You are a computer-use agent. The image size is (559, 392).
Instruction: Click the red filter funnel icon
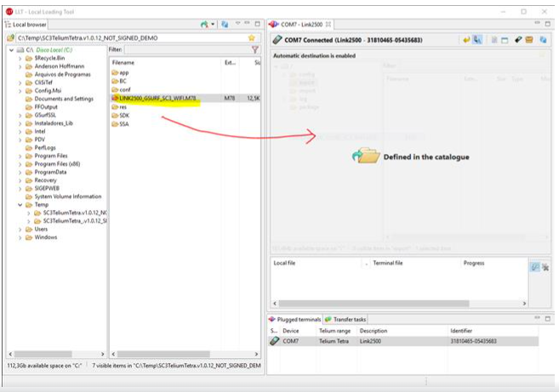254,50
